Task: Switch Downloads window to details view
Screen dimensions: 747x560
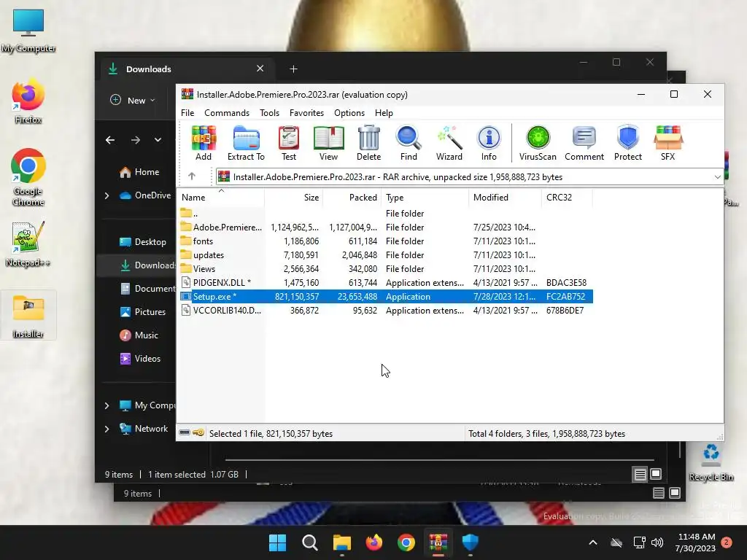Action: pos(640,474)
